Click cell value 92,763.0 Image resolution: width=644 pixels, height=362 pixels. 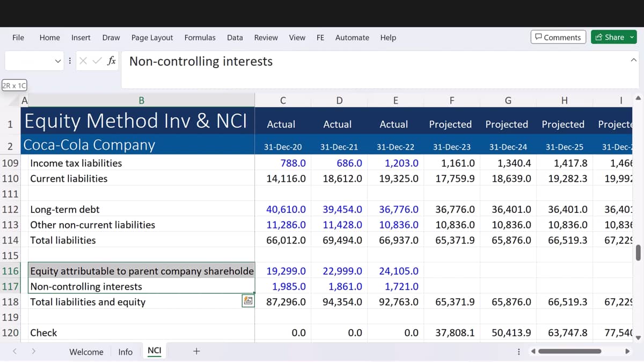(399, 301)
